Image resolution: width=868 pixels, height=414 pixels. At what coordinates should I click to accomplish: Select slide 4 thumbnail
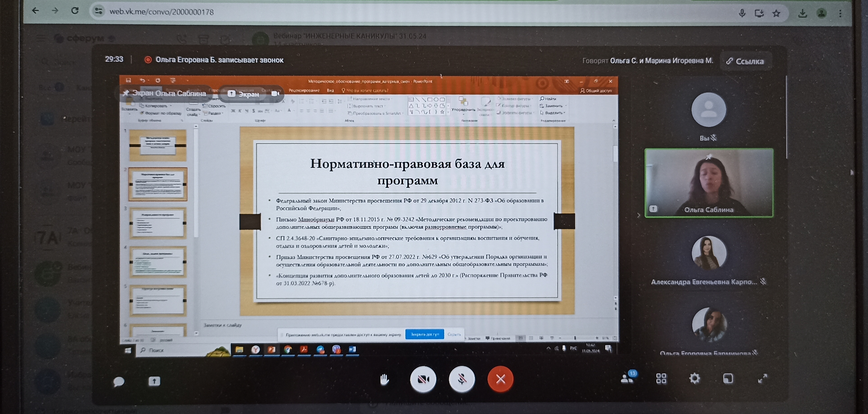tap(158, 262)
